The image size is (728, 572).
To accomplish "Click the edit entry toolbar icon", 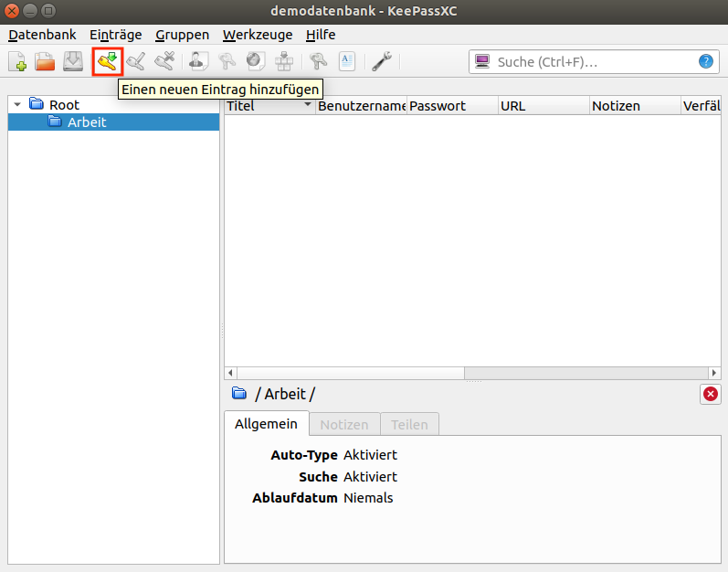I will pos(135,61).
